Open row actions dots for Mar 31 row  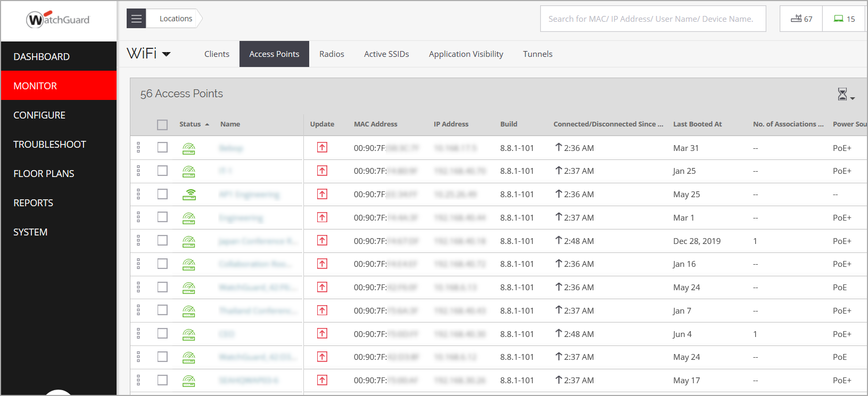(x=138, y=148)
